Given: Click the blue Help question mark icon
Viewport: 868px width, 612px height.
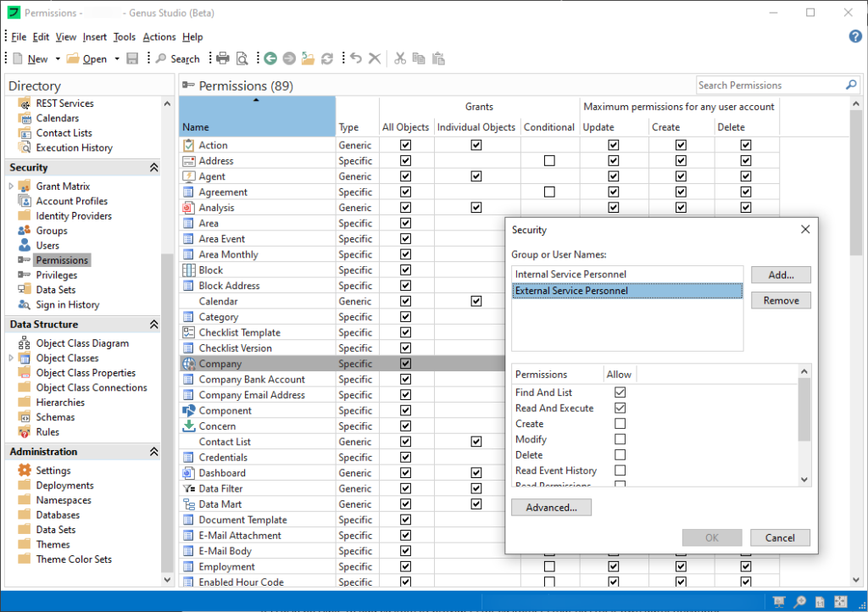Looking at the screenshot, I should click(x=855, y=36).
